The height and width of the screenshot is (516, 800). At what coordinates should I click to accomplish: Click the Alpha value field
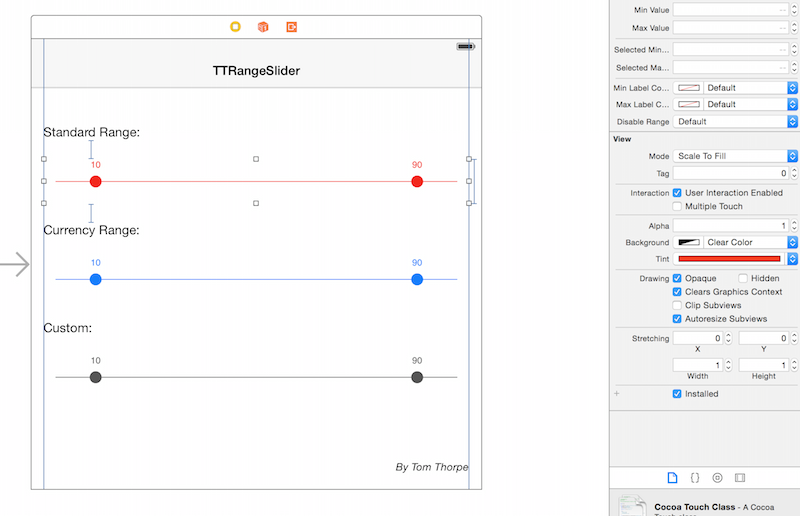[731, 226]
